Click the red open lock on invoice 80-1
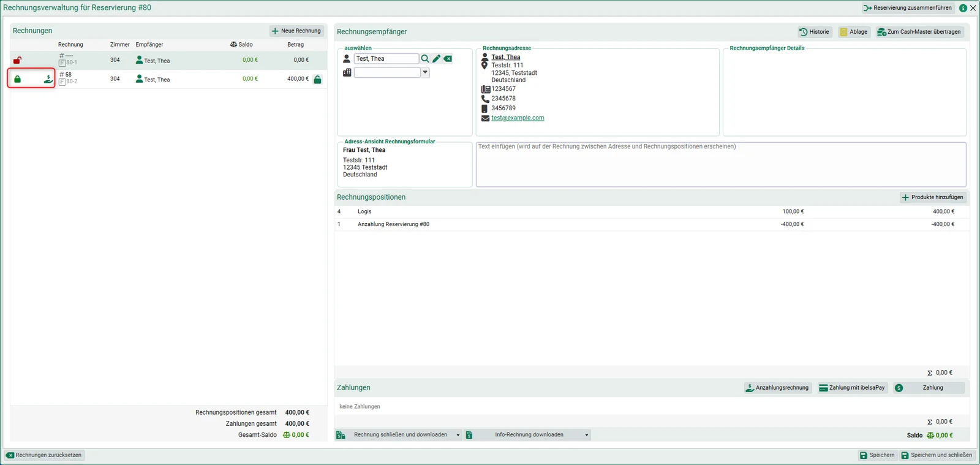The height and width of the screenshot is (465, 980). (17, 60)
